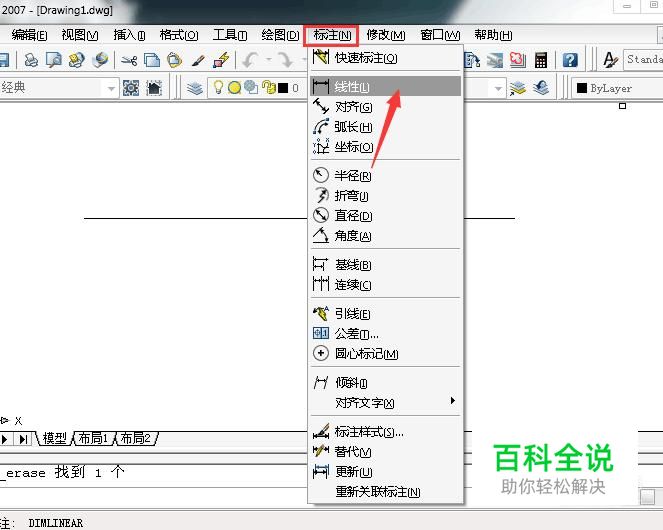The height and width of the screenshot is (530, 663).
Task: Select 对齐(G) aligned dimension
Action: [386, 107]
